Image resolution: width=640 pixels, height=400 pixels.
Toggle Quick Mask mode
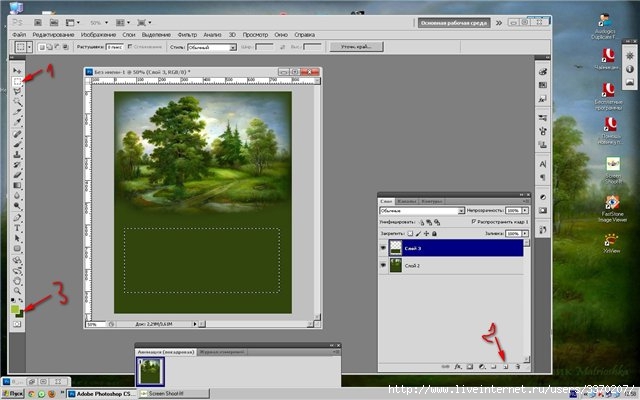17,324
